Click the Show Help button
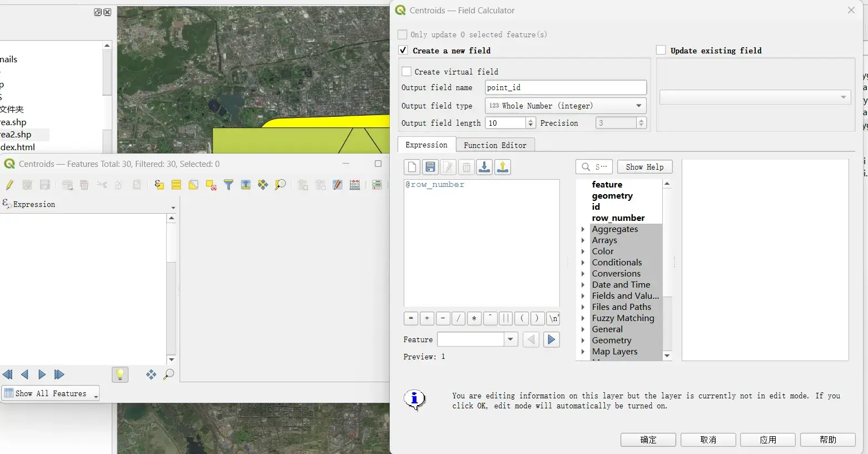This screenshot has height=454, width=868. 644,167
